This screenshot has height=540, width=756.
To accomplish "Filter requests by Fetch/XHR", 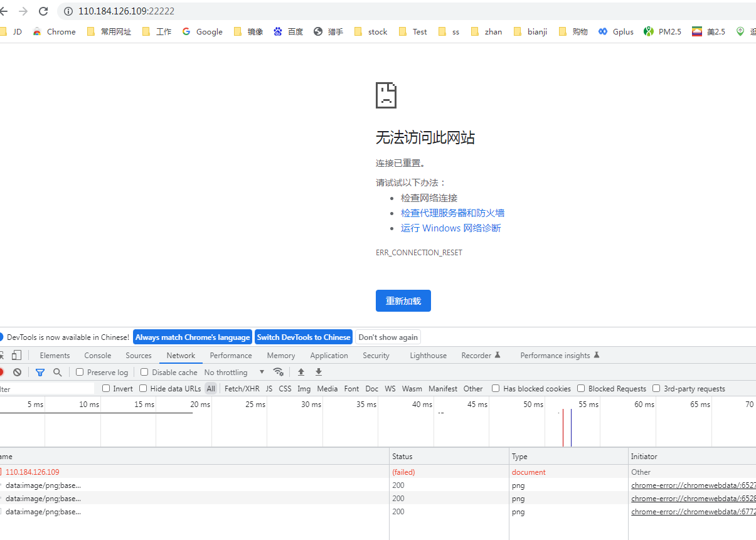I will [242, 388].
